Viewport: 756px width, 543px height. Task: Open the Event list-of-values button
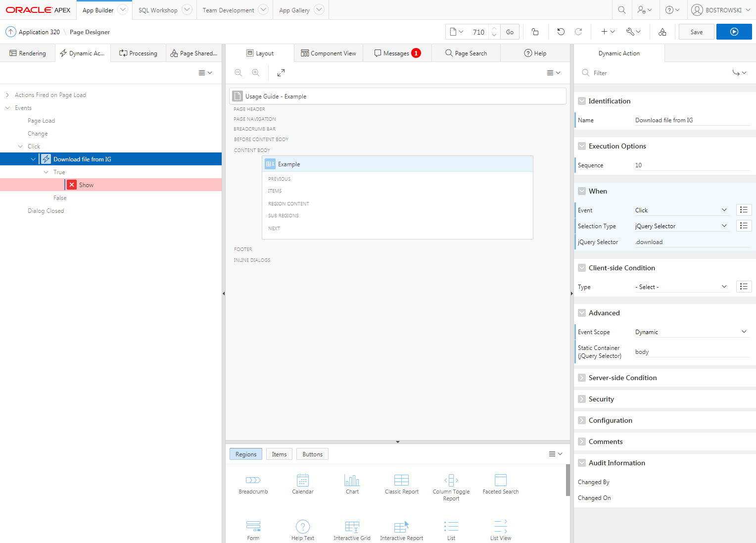[744, 210]
